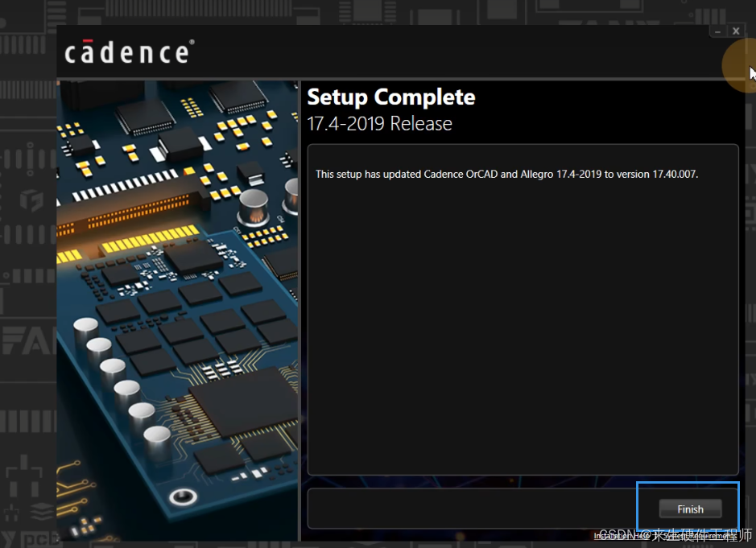Minimize the Cadence installer window
The height and width of the screenshot is (548, 756).
pos(717,31)
